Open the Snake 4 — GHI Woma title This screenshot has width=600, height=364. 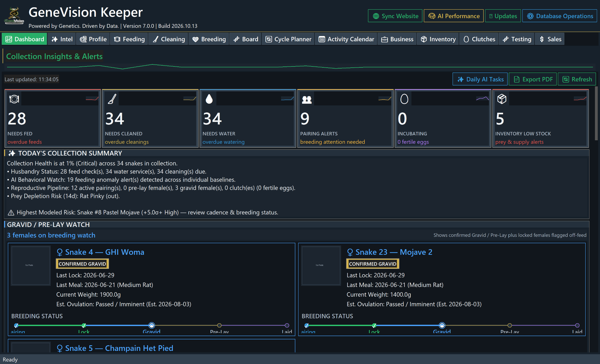[105, 252]
